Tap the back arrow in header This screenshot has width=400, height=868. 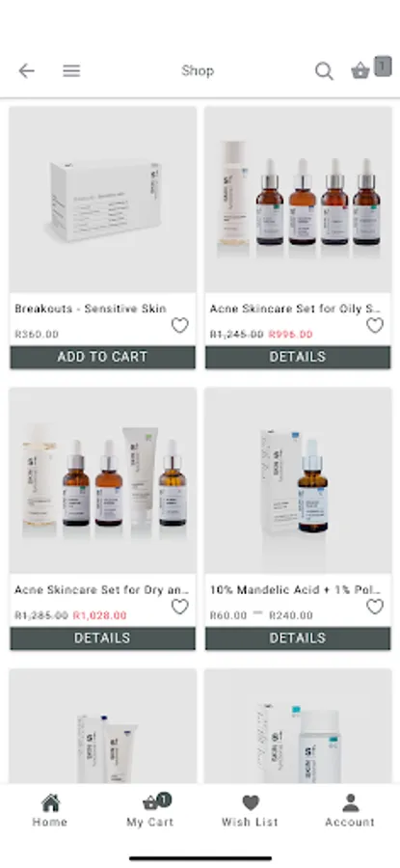[26, 70]
